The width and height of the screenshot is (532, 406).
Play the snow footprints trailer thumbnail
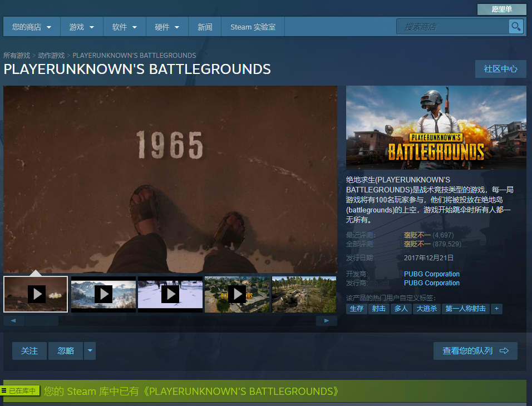click(170, 294)
